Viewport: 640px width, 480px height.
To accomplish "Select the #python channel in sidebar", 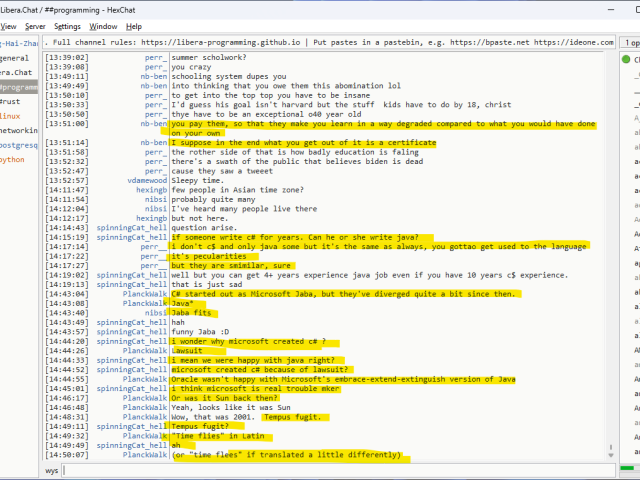I will pos(14,158).
